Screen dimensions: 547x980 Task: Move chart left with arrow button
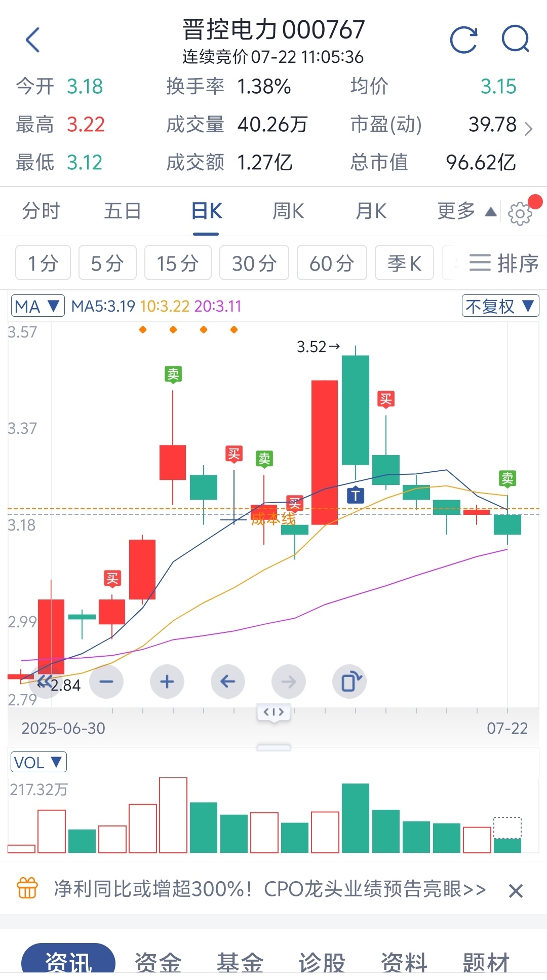(x=228, y=682)
